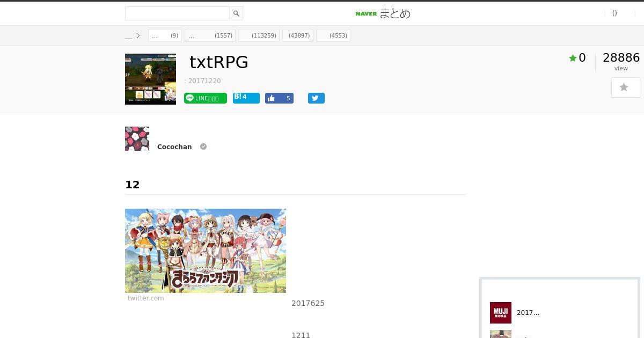Click the verified badge next to Cocochan
Image resolution: width=644 pixels, height=338 pixels.
point(203,146)
